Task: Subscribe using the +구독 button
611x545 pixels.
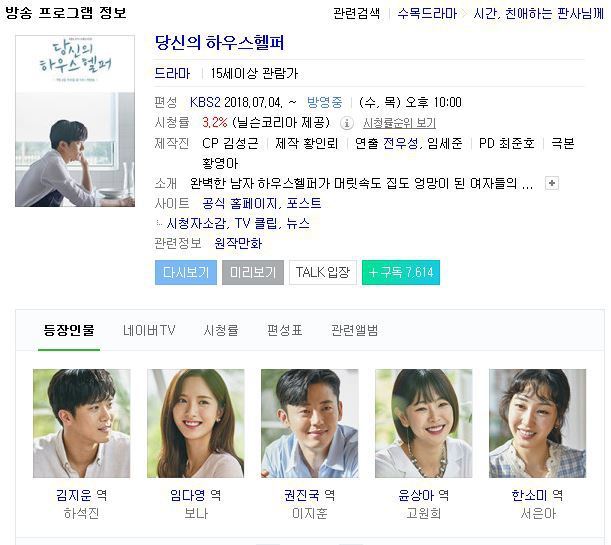Action: 401,272
